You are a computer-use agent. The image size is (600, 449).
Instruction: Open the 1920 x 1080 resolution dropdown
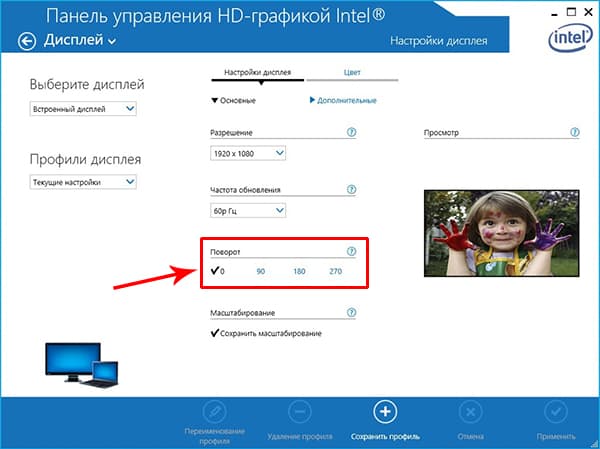tap(248, 153)
